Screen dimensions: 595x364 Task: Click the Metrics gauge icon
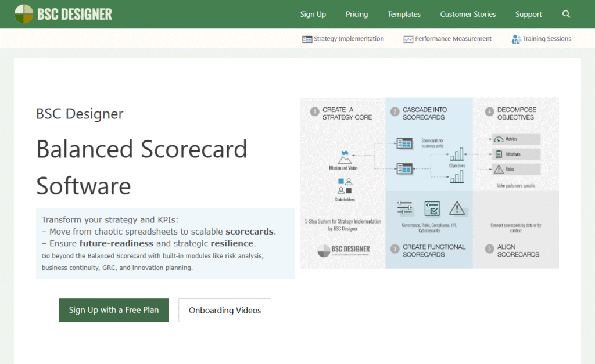499,139
